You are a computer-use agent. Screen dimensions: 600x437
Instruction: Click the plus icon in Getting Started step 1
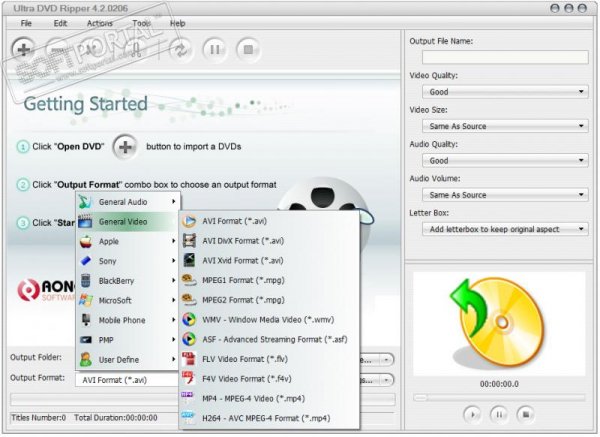coord(125,147)
